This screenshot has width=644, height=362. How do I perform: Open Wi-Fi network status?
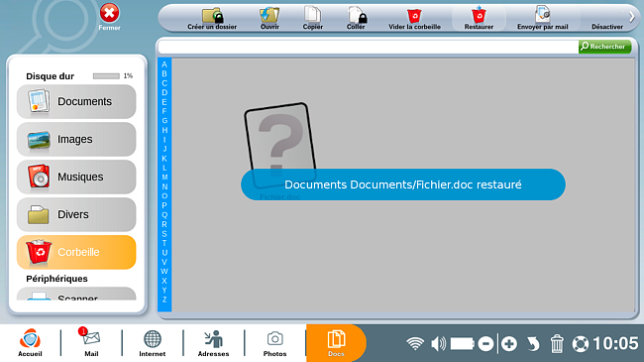pos(415,343)
